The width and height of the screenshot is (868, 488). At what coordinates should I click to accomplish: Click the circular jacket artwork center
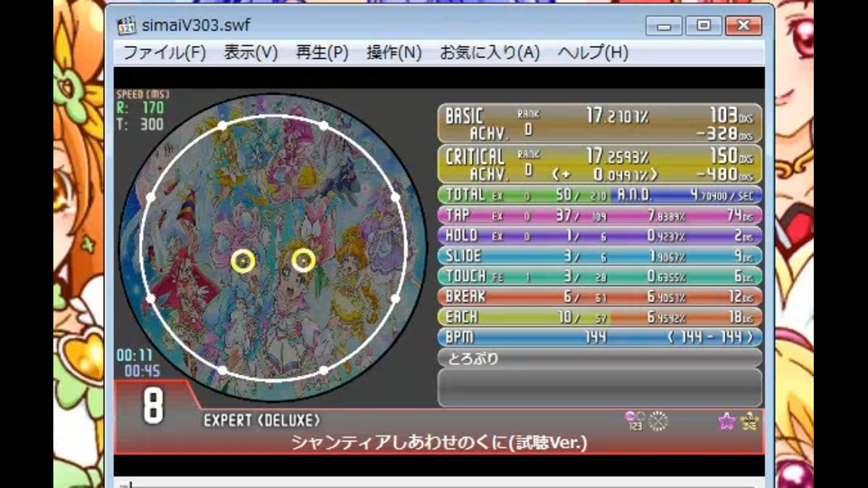273,248
